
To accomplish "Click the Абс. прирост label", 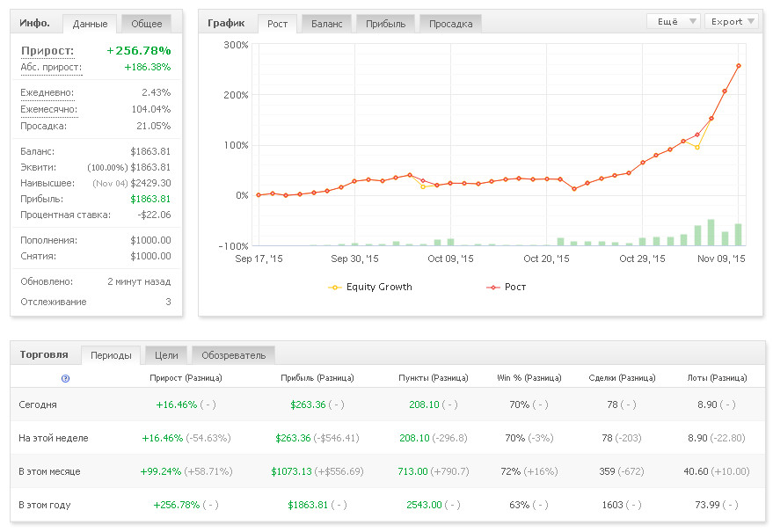I will pyautogui.click(x=51, y=68).
